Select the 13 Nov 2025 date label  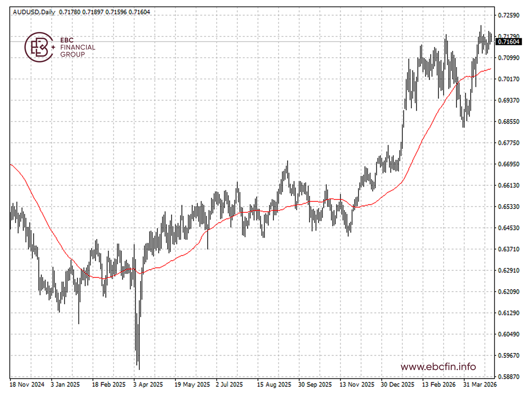(357, 384)
